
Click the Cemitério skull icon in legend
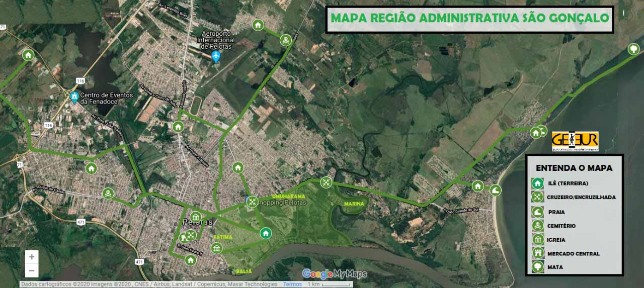(538, 226)
